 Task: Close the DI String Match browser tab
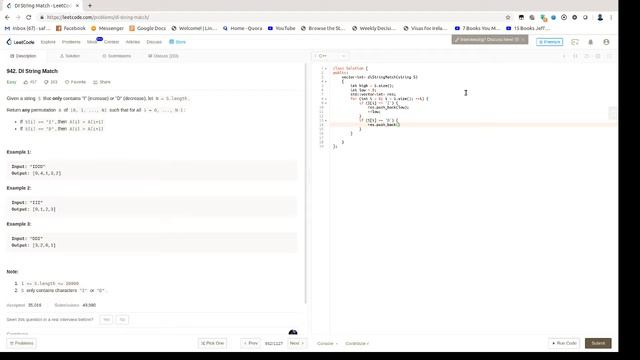[77, 6]
